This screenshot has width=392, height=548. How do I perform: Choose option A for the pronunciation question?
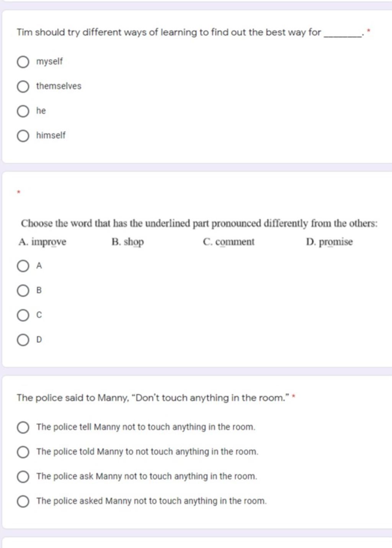pos(23,266)
